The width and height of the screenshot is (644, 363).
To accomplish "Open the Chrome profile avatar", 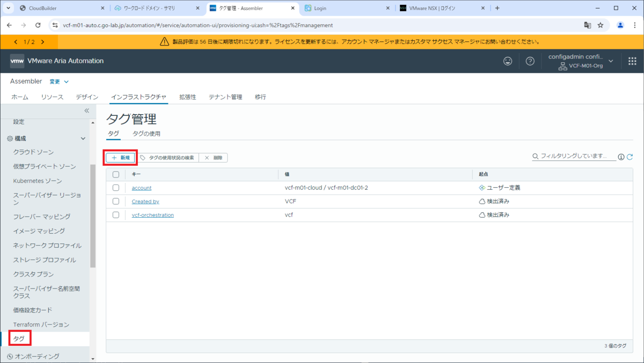I will [x=620, y=25].
